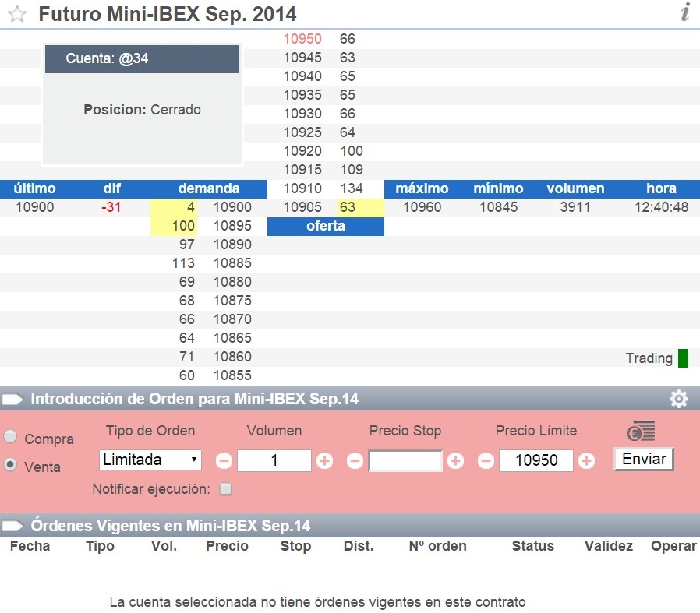Click the demanda column header
The image size is (700, 613).
208,188
